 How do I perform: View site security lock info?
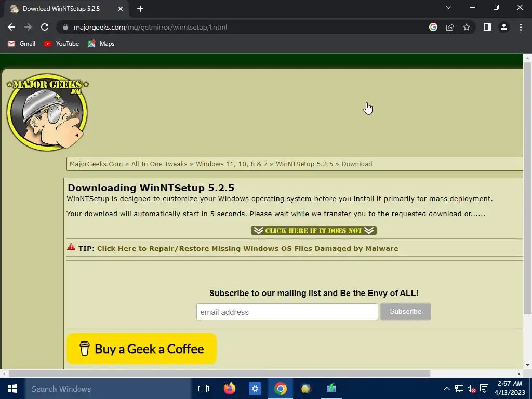pos(65,27)
